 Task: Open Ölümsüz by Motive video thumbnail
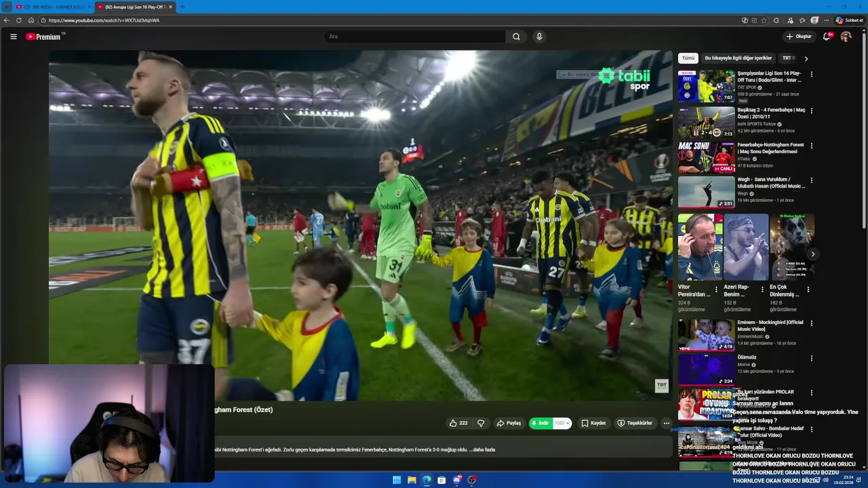point(706,370)
